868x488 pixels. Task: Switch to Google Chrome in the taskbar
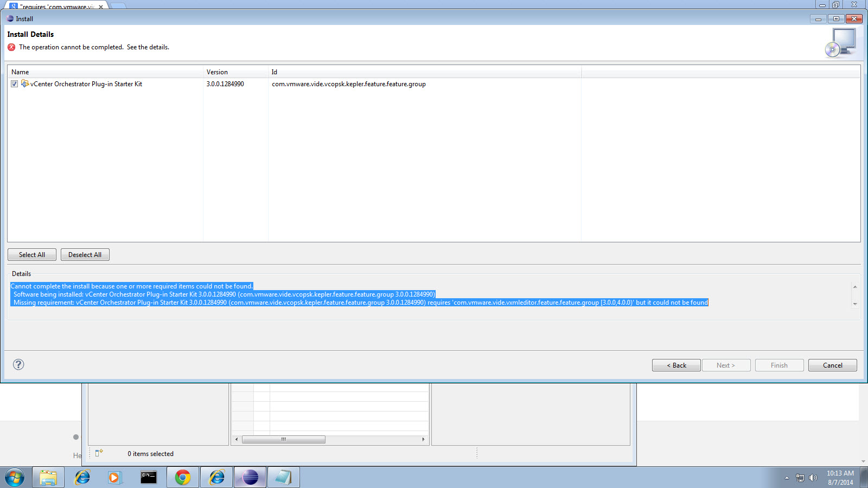click(183, 478)
